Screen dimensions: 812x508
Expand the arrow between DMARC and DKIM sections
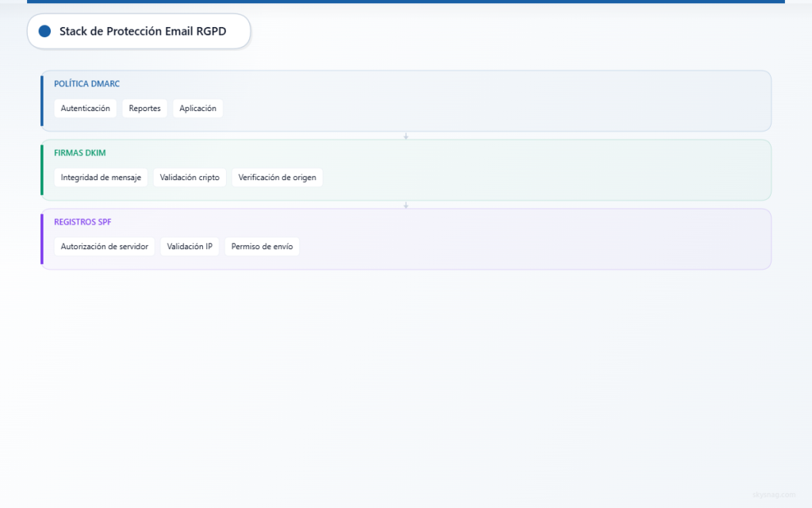pos(406,136)
